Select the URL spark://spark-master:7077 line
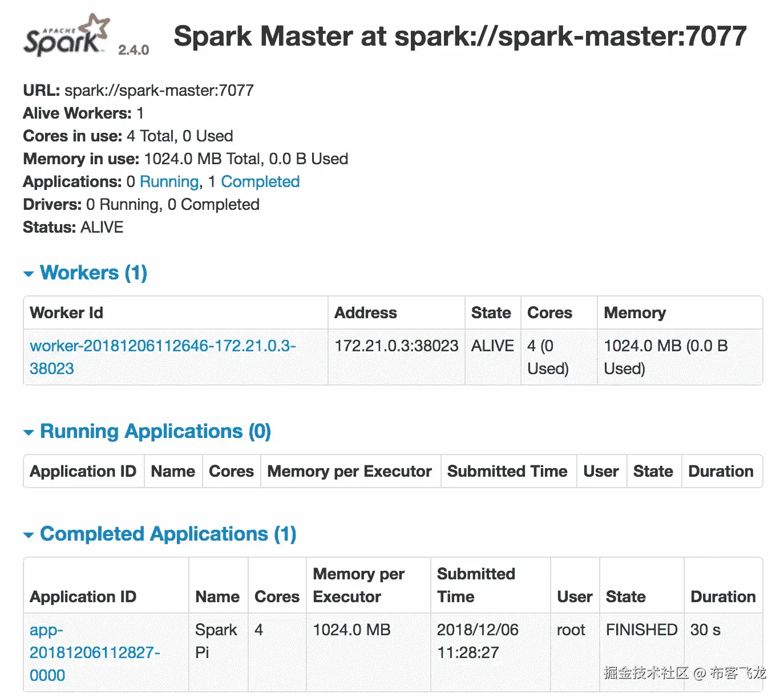Screen dimensions: 784x698 point(138,90)
